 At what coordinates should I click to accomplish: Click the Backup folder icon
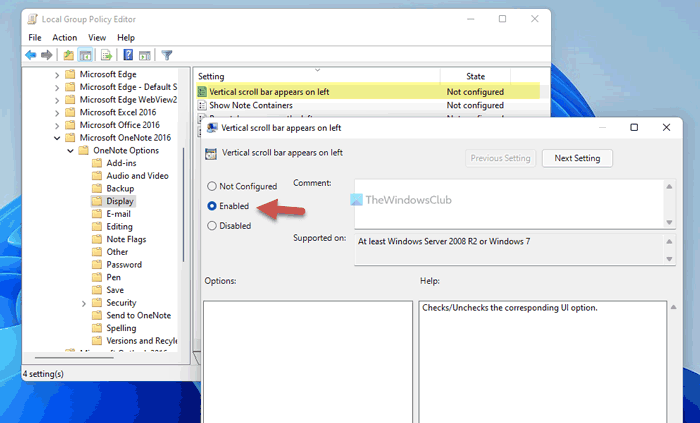[97, 188]
